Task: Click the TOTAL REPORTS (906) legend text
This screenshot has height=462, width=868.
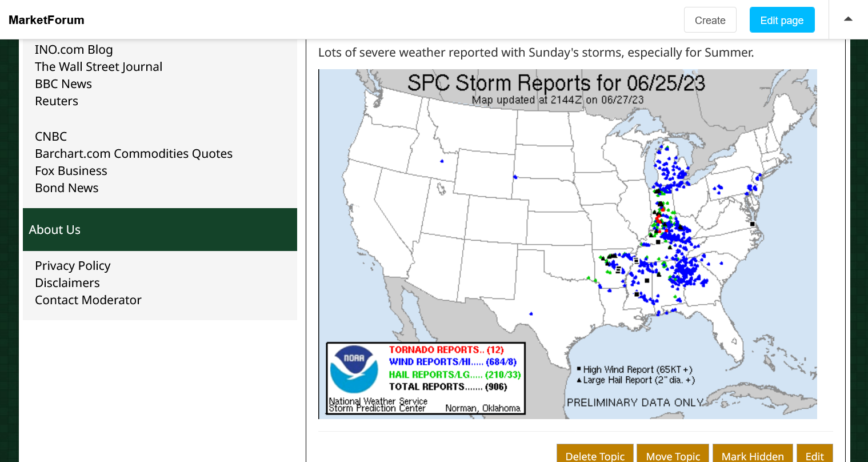Action: coord(448,387)
